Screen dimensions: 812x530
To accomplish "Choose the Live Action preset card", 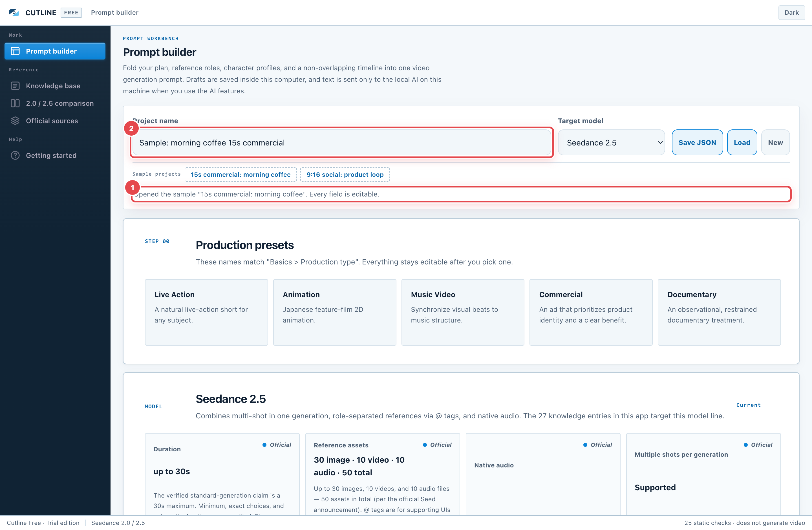I will click(206, 312).
